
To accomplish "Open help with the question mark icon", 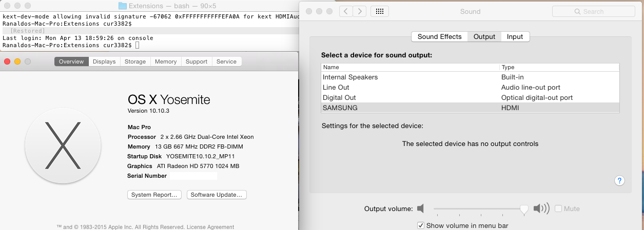I will tap(619, 180).
